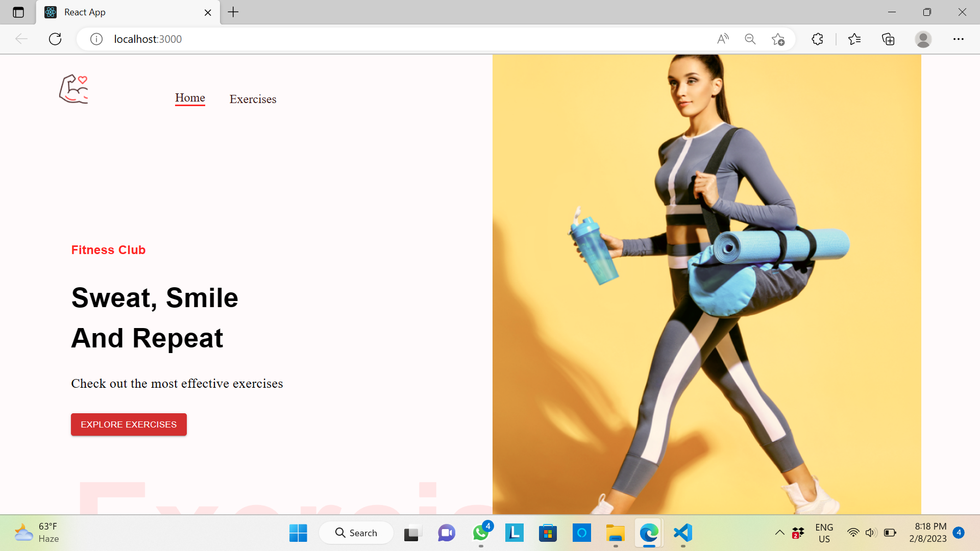Adjust system volume from the tray
Screen dimensions: 980x551
[871, 532]
